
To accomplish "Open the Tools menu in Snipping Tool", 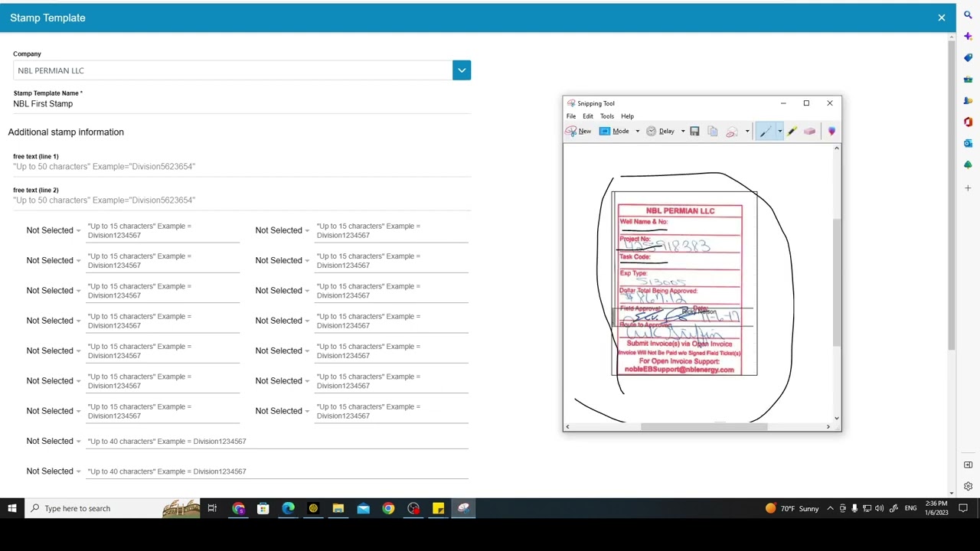I will [607, 116].
